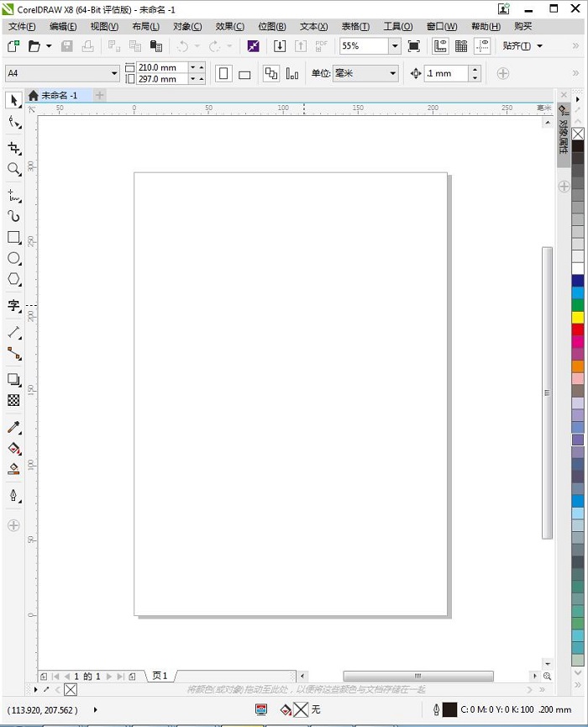Click the Open folder icon

(34, 46)
